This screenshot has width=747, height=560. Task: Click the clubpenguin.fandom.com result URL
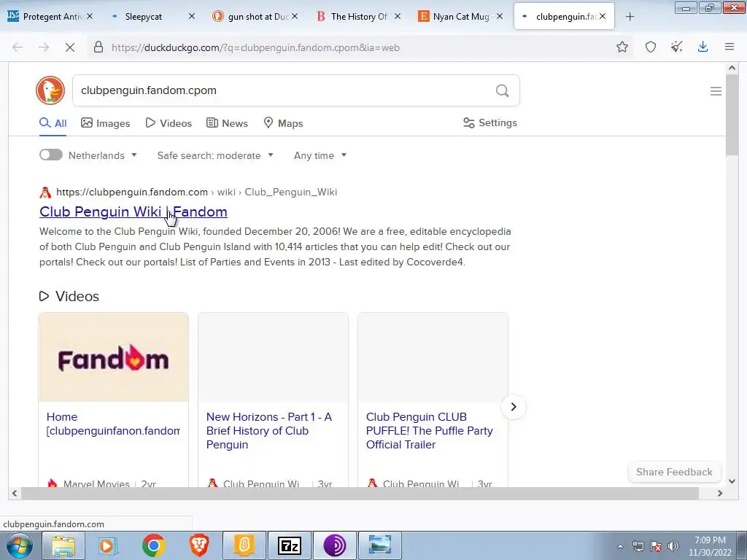pyautogui.click(x=132, y=192)
